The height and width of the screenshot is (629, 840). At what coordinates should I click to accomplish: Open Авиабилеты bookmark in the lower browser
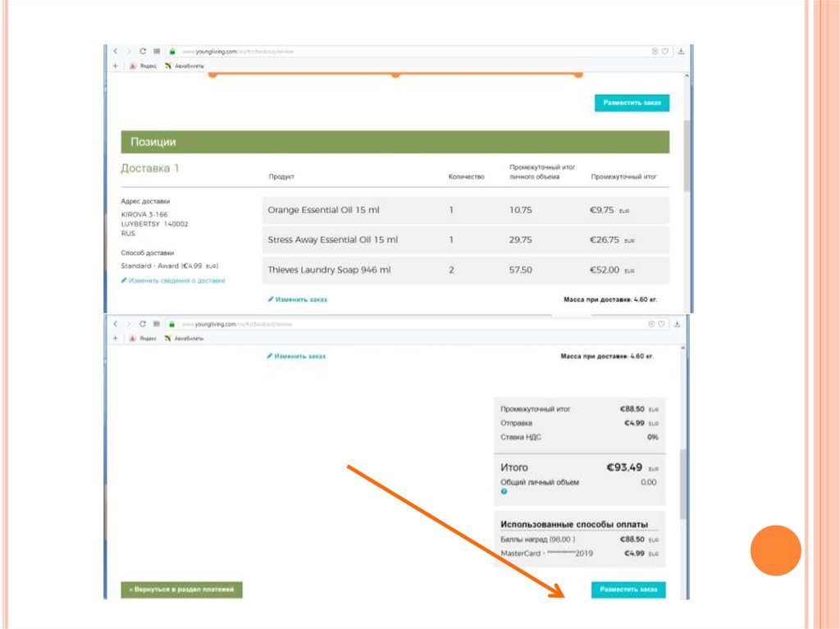point(185,339)
